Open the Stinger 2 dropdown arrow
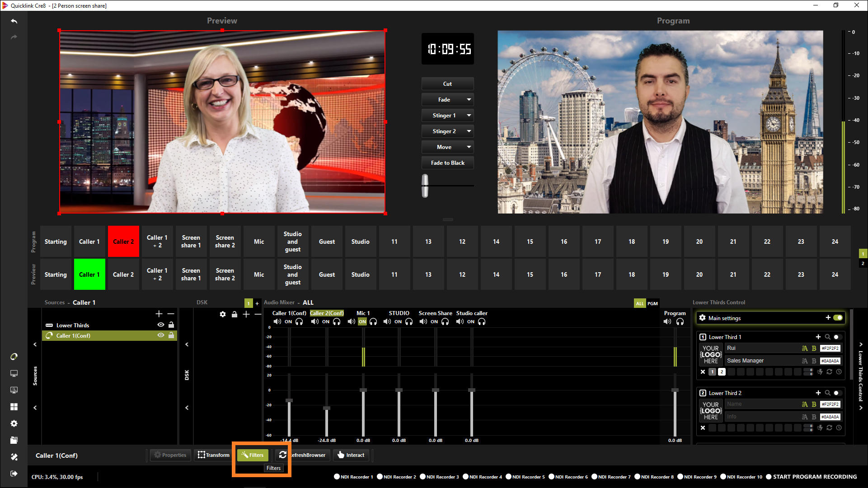The width and height of the screenshot is (868, 488). pos(469,131)
